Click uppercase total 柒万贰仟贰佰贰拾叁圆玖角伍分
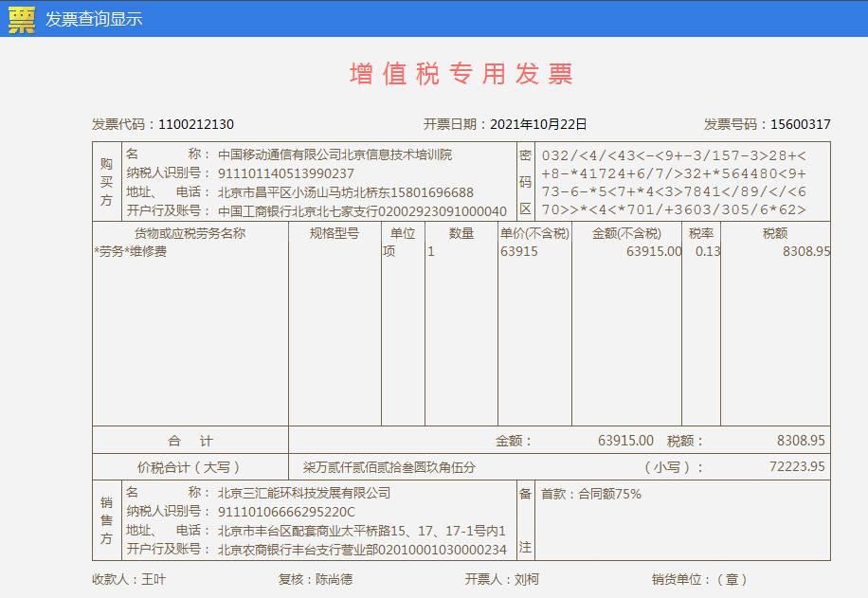 (x=389, y=467)
